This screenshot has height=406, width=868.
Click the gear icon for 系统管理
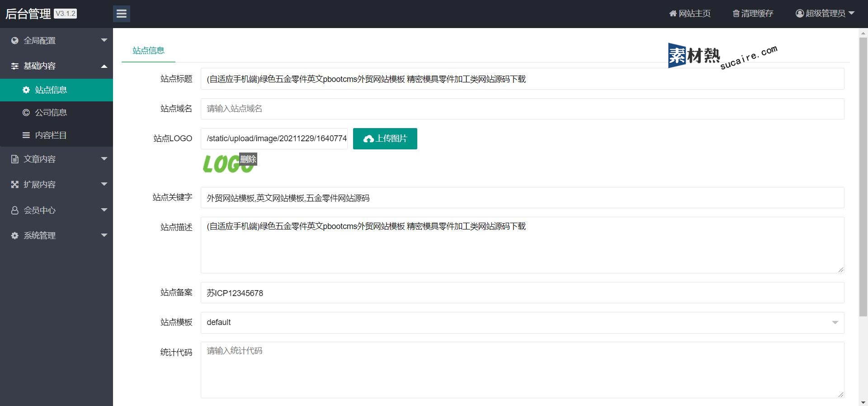point(15,235)
